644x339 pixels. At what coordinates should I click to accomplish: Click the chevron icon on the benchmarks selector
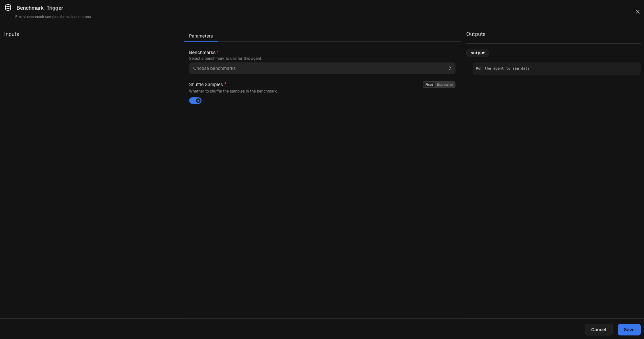pos(450,68)
